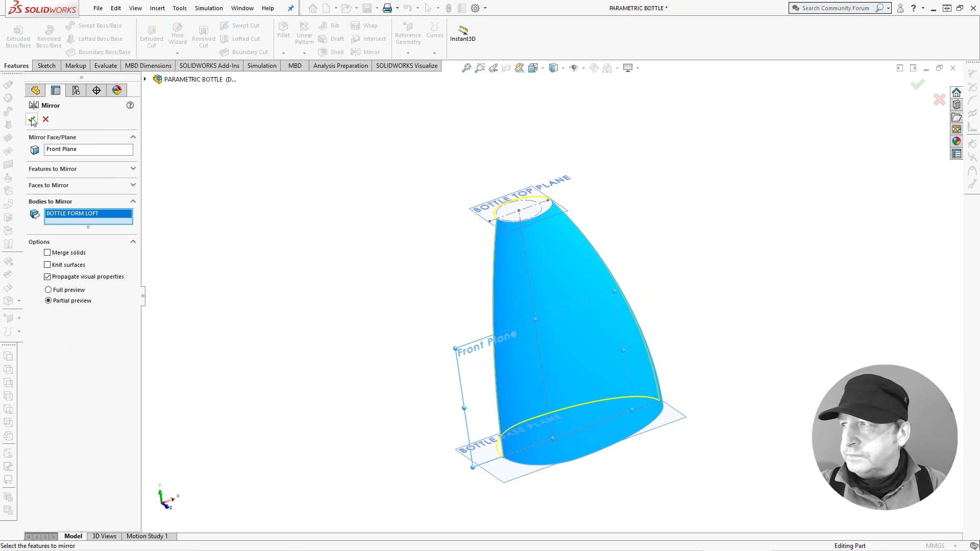
Task: Open Design Library icon in task pane
Action: 957,105
